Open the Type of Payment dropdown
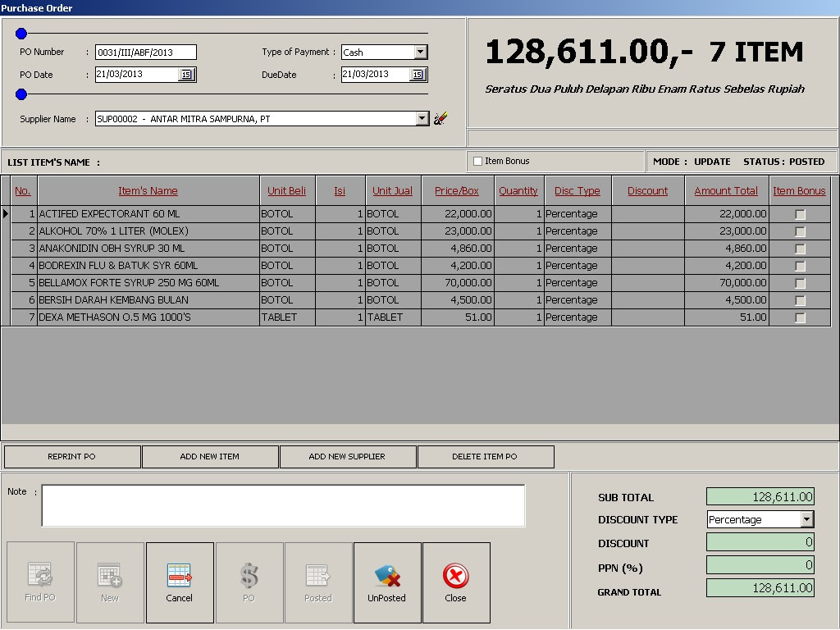The image size is (840, 630). tap(421, 52)
